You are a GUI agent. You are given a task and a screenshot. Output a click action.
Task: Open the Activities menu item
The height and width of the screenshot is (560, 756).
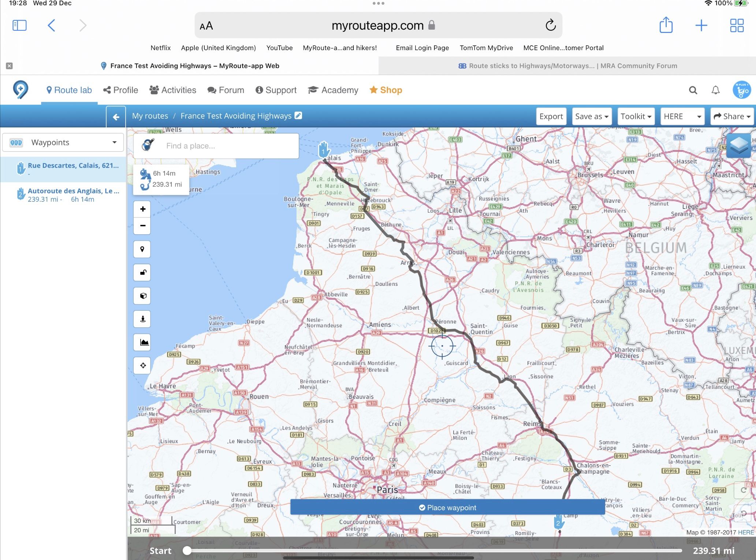point(173,90)
